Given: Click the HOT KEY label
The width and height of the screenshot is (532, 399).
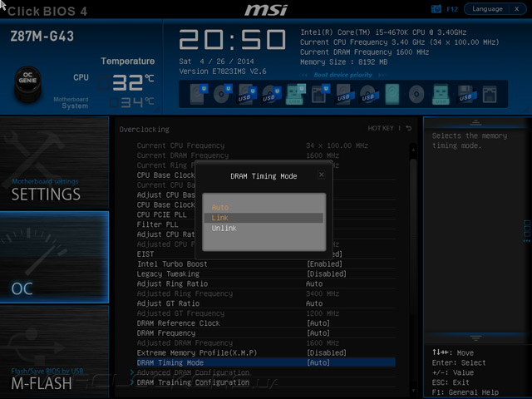Looking at the screenshot, I should click(381, 128).
